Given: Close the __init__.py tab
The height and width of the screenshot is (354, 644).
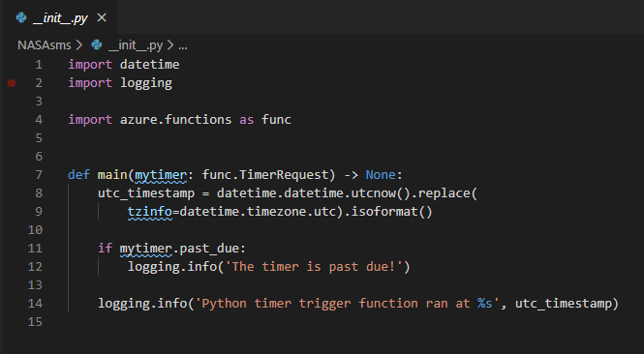Looking at the screenshot, I should tap(102, 17).
